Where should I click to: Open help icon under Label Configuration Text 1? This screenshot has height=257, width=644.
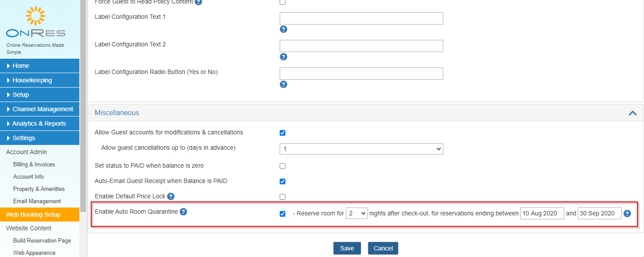pyautogui.click(x=283, y=29)
